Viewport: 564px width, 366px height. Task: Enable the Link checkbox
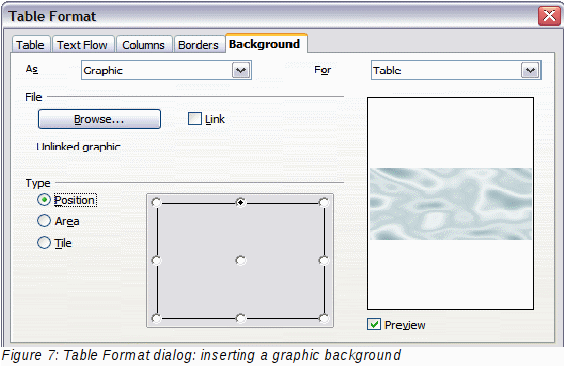pos(195,119)
